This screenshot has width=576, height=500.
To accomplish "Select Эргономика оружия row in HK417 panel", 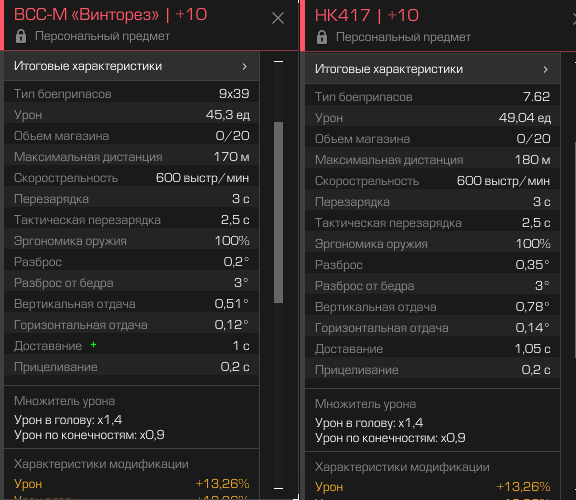I will [x=432, y=244].
